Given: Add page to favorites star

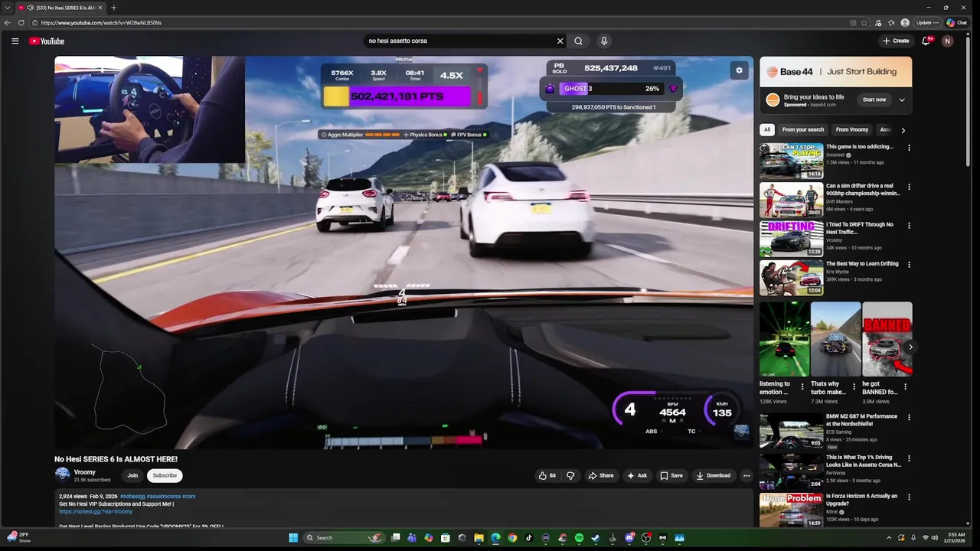Looking at the screenshot, I should click(864, 23).
